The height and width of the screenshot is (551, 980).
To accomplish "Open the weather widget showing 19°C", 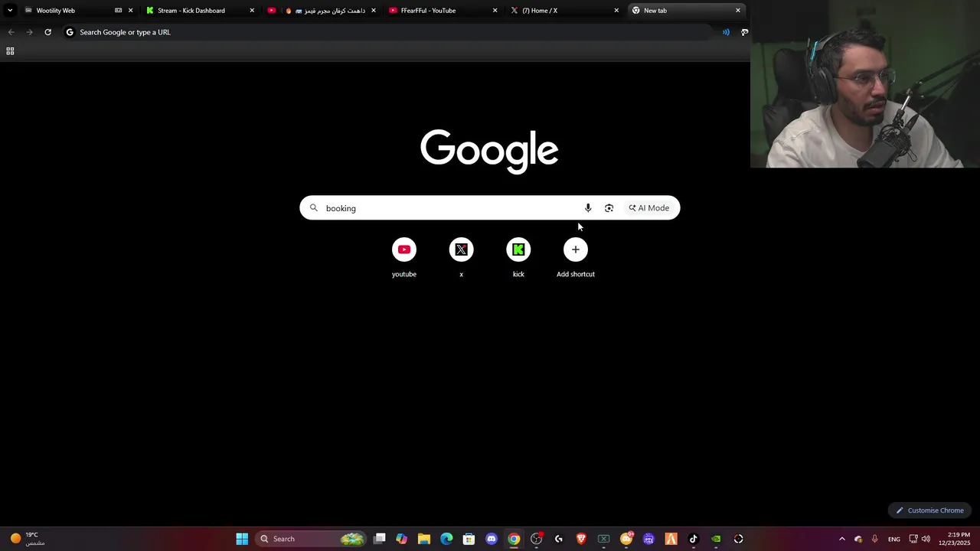I will pyautogui.click(x=28, y=539).
